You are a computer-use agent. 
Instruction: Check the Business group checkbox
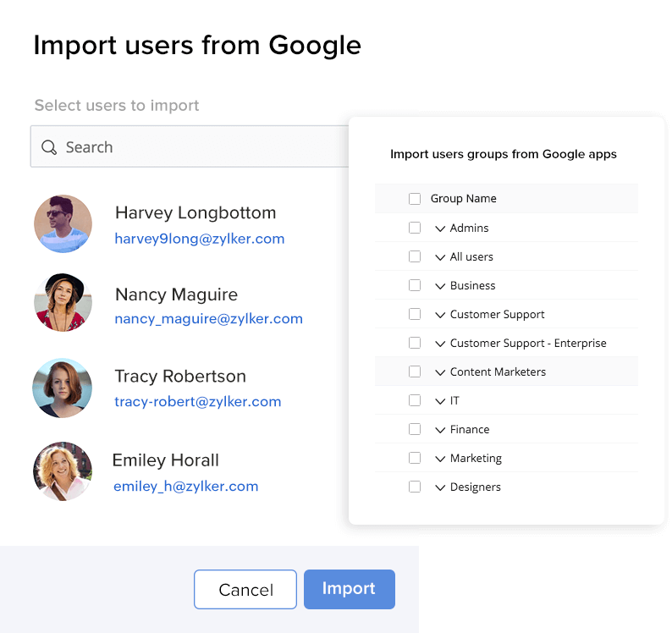pyautogui.click(x=415, y=285)
